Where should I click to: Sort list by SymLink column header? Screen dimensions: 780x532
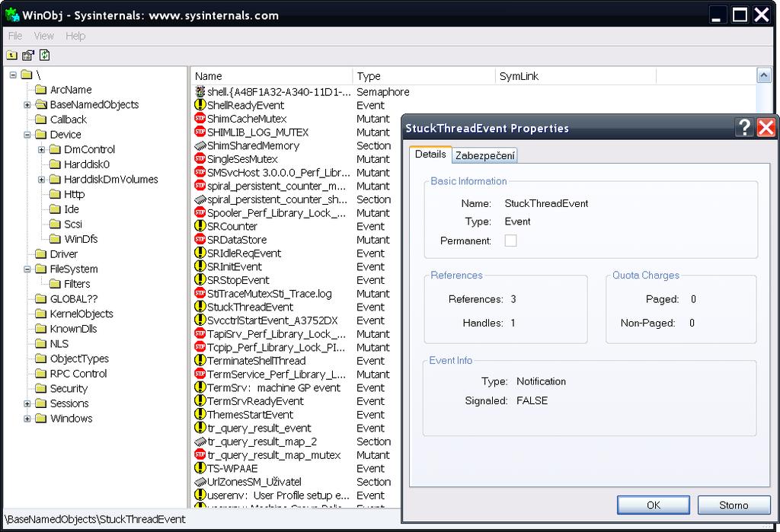pyautogui.click(x=576, y=76)
